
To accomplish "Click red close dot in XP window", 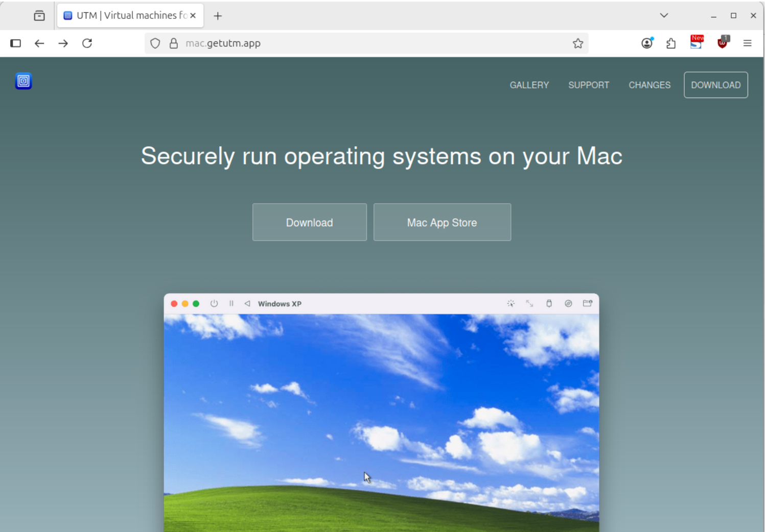I will tap(174, 304).
